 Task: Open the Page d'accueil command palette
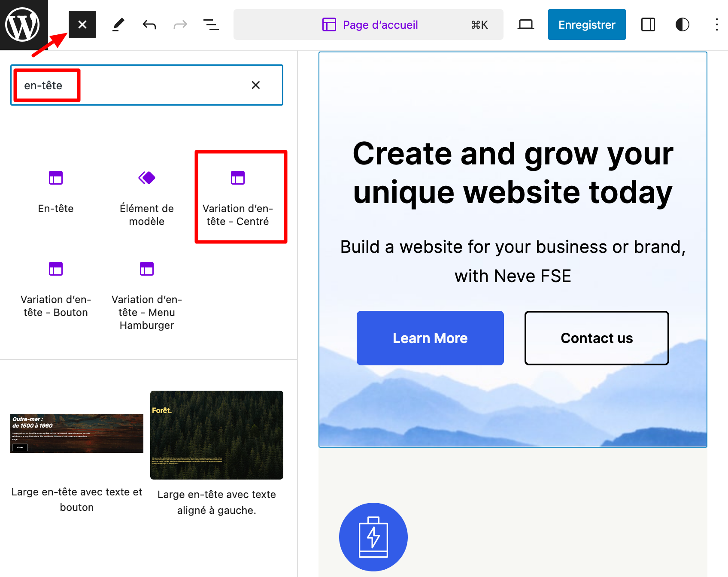click(x=368, y=24)
